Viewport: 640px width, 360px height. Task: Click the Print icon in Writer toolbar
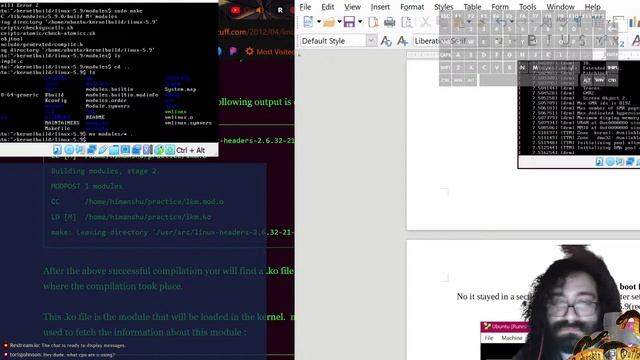(x=390, y=22)
